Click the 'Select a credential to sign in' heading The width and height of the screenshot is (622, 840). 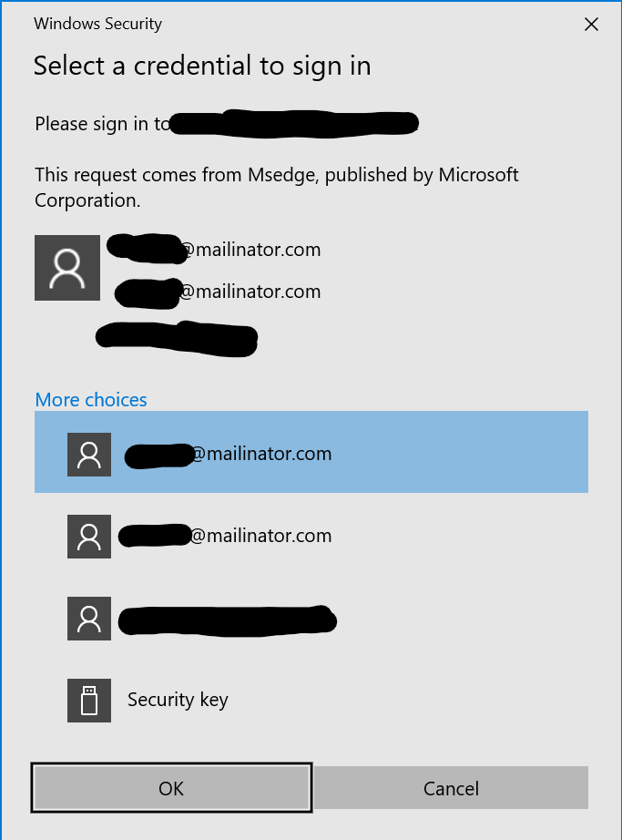click(x=202, y=66)
